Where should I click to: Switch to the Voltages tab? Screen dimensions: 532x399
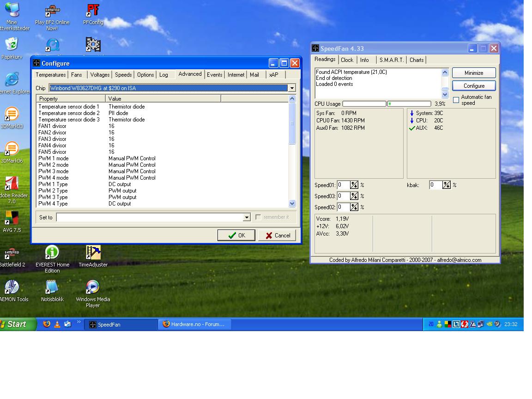[x=100, y=75]
